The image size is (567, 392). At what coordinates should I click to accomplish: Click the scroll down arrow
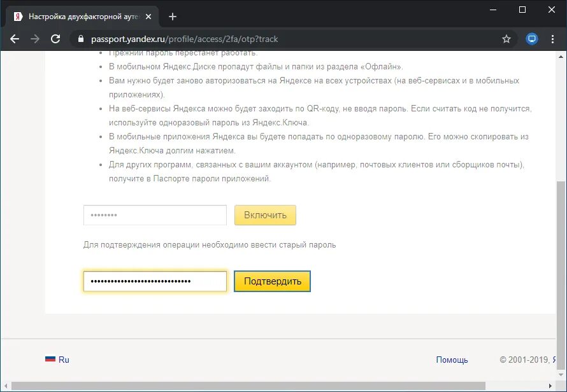click(x=561, y=374)
